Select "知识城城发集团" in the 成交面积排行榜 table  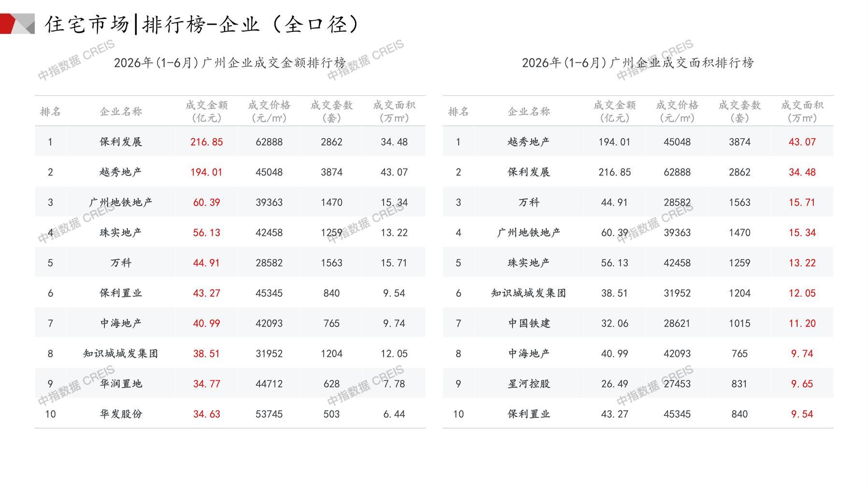click(x=529, y=293)
